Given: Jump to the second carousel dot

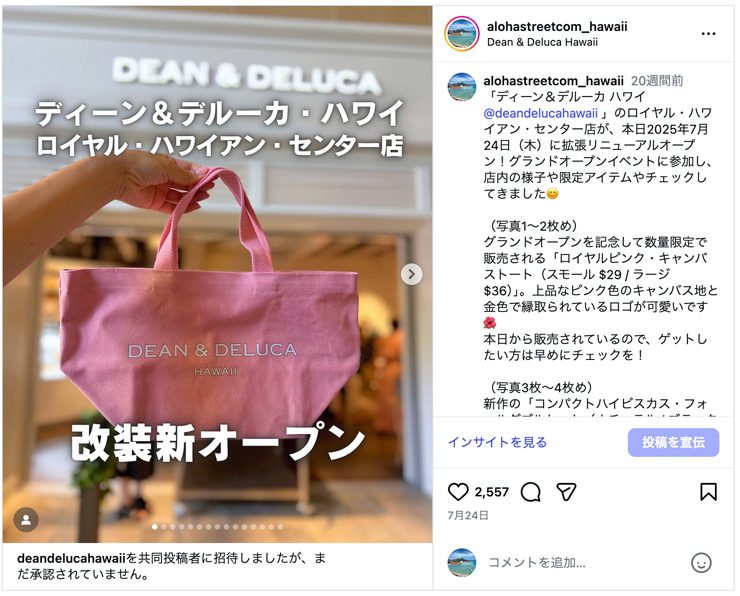Looking at the screenshot, I should pos(164,527).
